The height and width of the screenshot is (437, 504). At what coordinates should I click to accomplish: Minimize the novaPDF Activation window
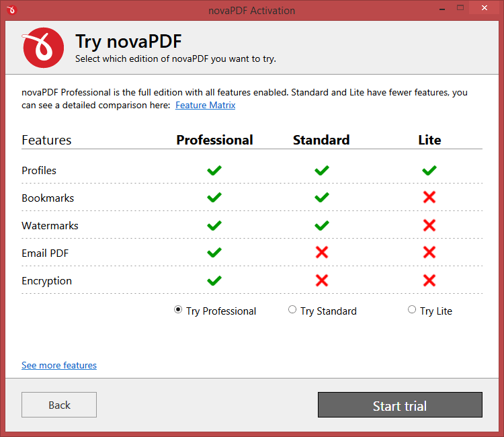tap(442, 8)
